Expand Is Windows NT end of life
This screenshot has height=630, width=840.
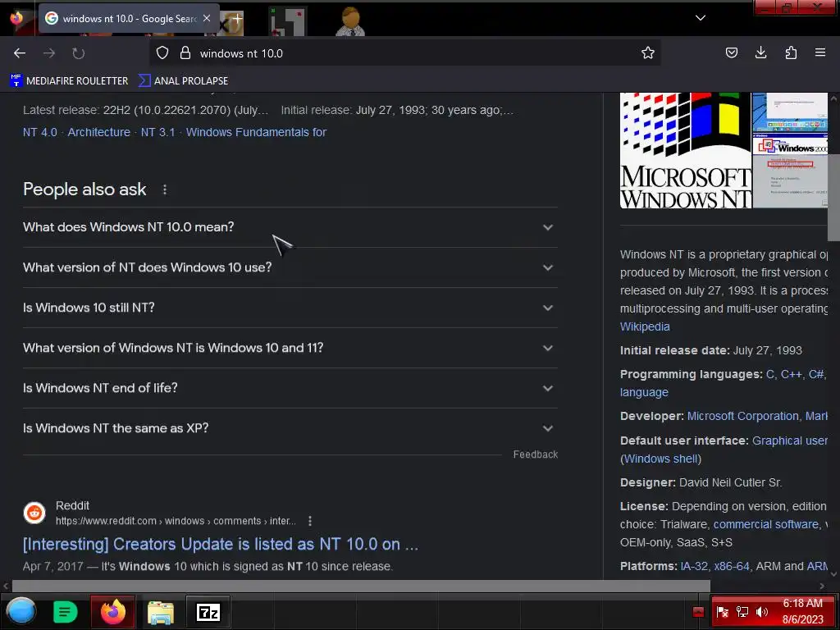[290, 388]
